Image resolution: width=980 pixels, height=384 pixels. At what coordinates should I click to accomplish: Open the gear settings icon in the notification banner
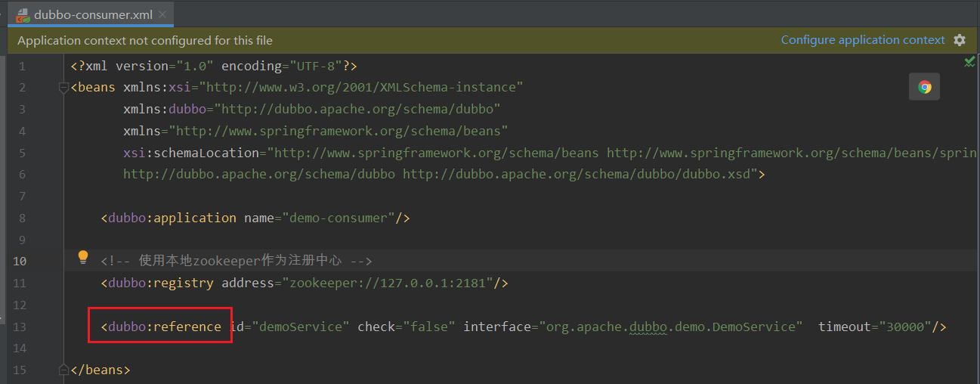960,40
